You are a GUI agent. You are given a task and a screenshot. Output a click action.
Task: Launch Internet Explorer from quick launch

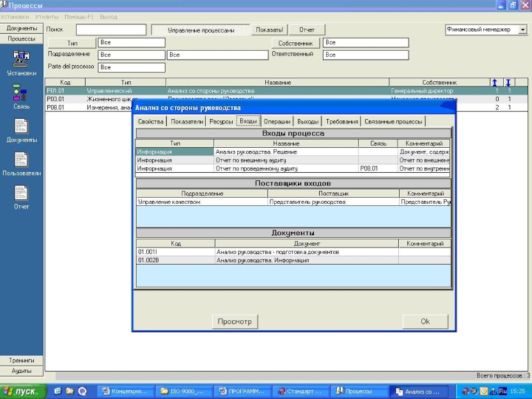(x=59, y=391)
